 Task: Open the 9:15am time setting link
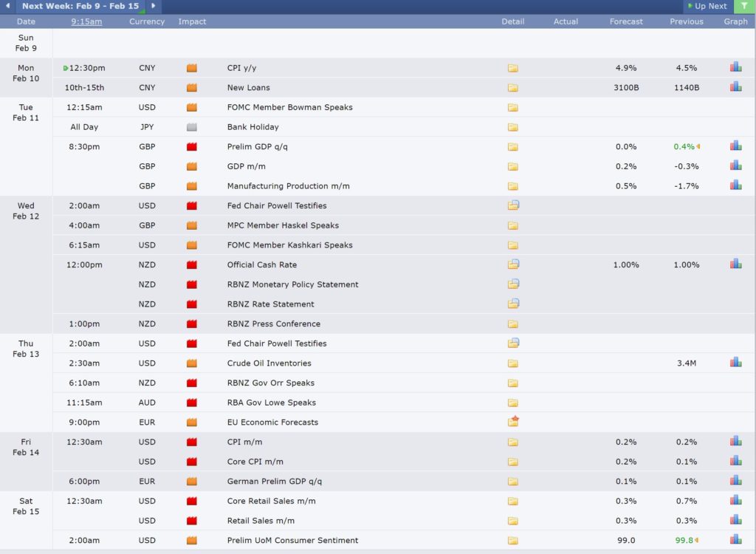click(x=87, y=21)
